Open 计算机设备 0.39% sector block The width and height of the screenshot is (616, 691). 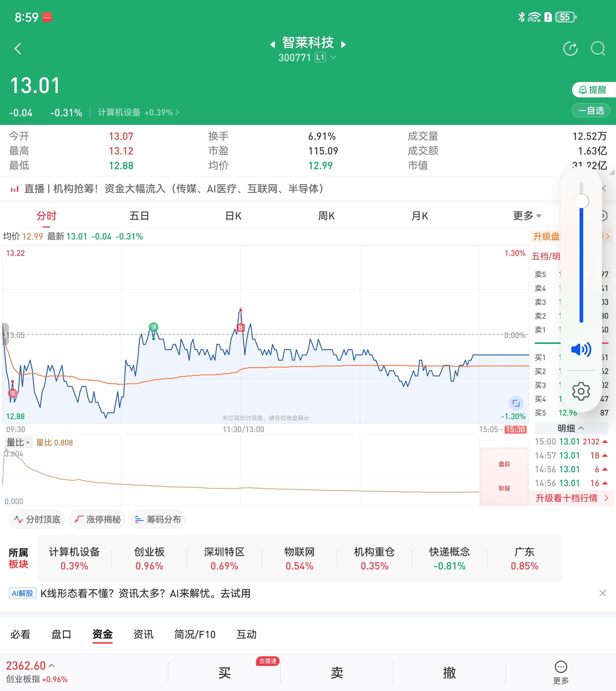74,558
